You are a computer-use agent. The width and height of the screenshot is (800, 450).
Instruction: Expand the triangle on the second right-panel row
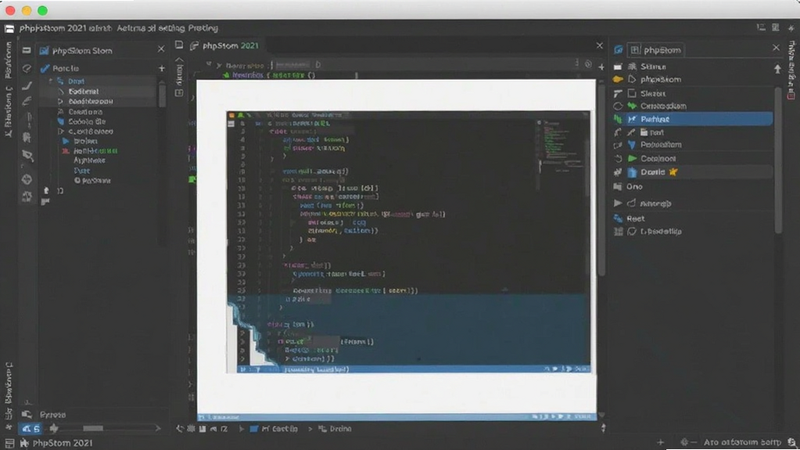632,80
